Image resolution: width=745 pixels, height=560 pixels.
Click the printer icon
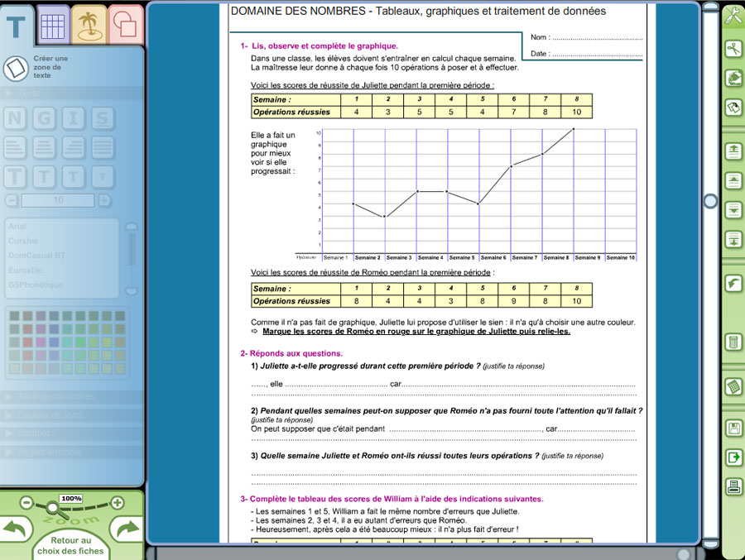733,486
